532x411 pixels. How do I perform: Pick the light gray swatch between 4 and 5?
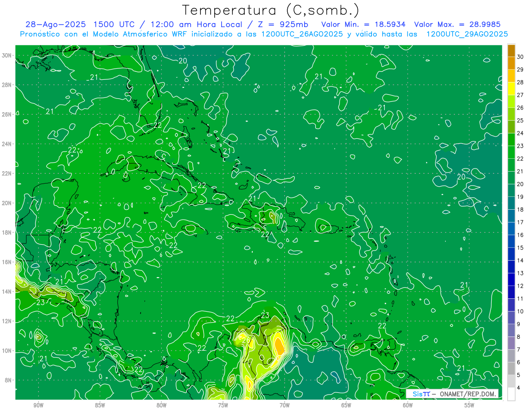[x=511, y=381]
